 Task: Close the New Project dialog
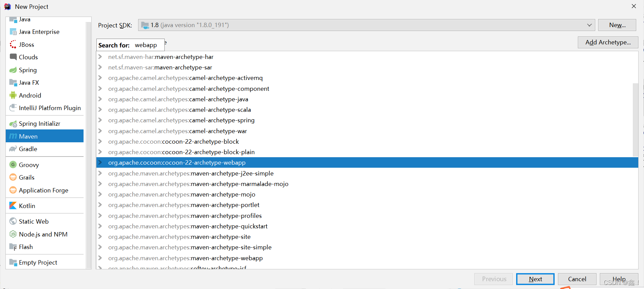click(634, 6)
